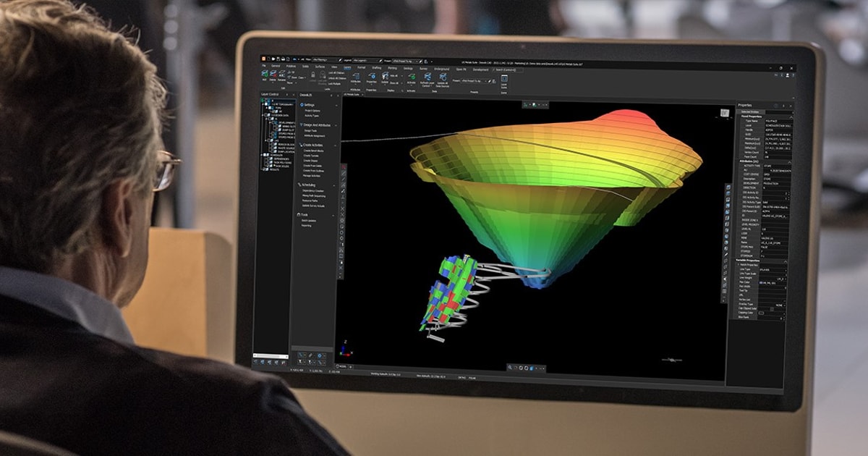
Task: Click the layer Properties ribbon icon
Action: (x=372, y=76)
